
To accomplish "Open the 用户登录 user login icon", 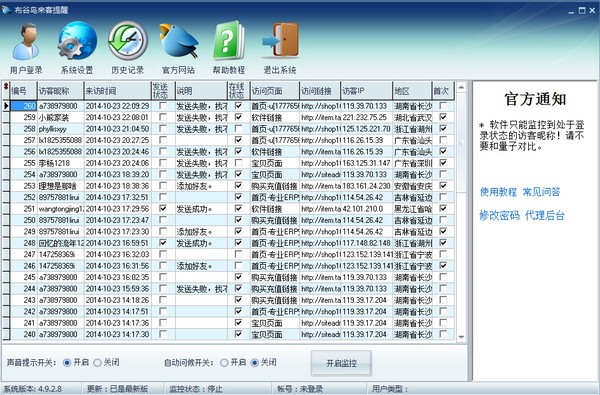I will click(26, 41).
